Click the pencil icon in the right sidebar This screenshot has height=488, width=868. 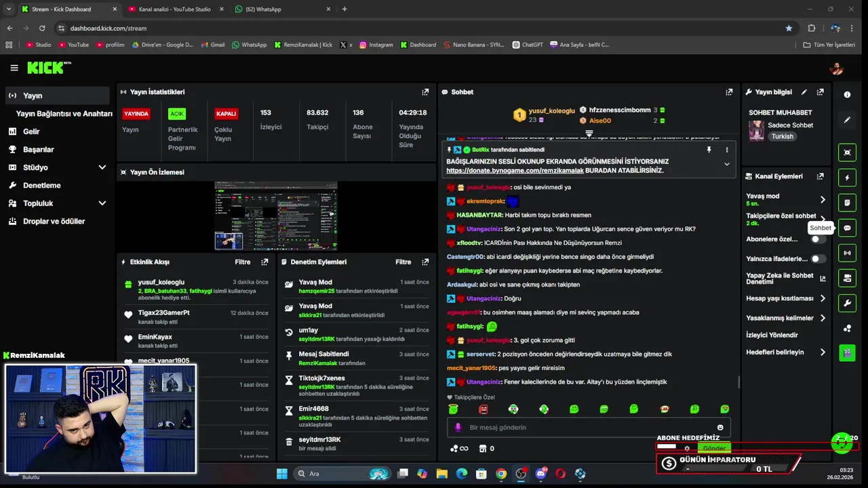pyautogui.click(x=847, y=120)
